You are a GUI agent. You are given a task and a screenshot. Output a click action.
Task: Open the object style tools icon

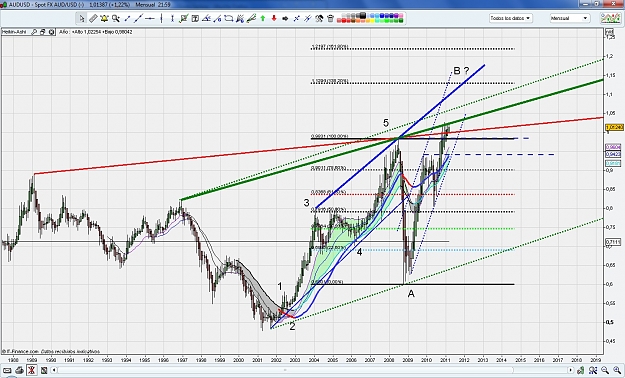[319, 18]
